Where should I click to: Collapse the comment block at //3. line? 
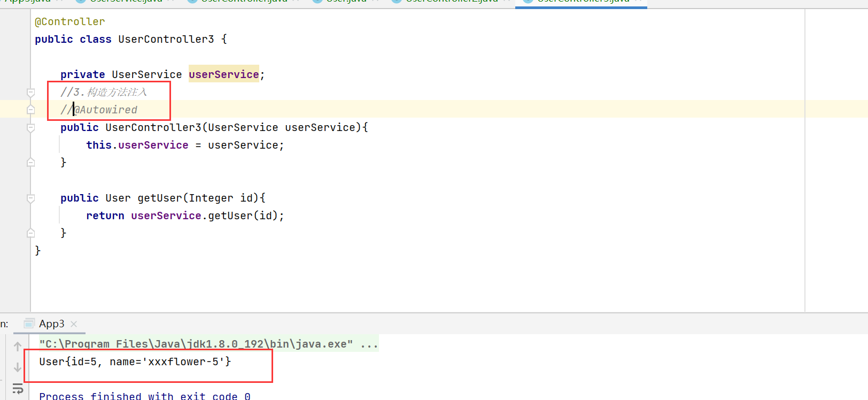(x=31, y=93)
